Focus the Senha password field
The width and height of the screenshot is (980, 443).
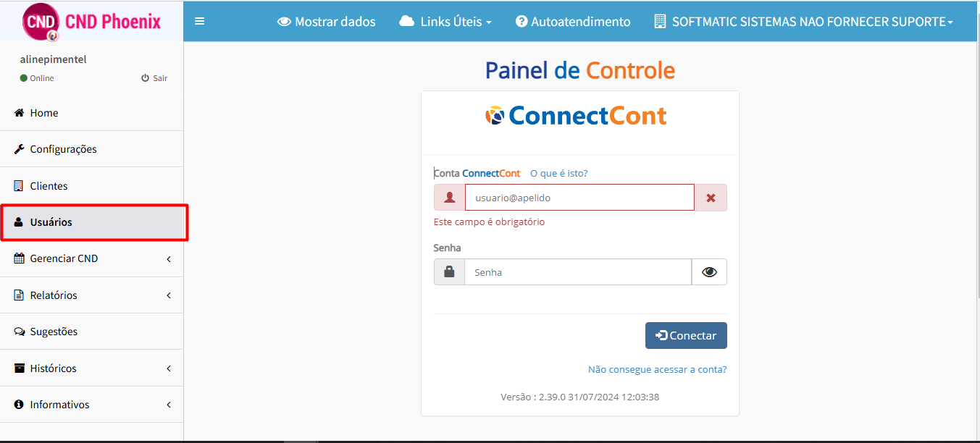click(x=578, y=272)
